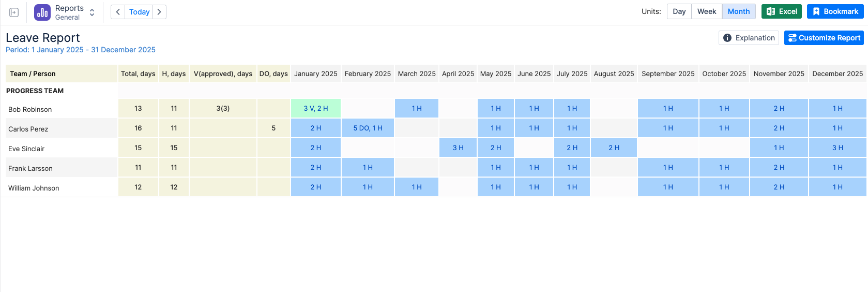868x292 pixels.
Task: Click the report period date range link
Action: 81,50
